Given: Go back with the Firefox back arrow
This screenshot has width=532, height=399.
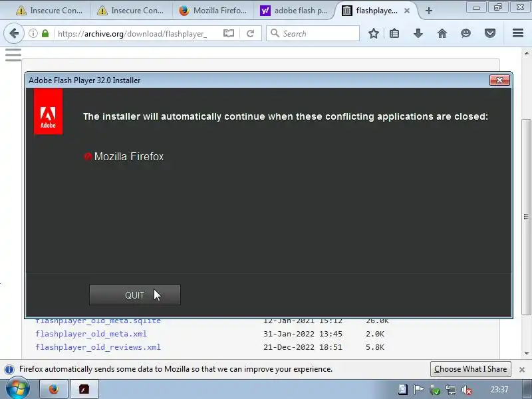Looking at the screenshot, I should coord(14,33).
